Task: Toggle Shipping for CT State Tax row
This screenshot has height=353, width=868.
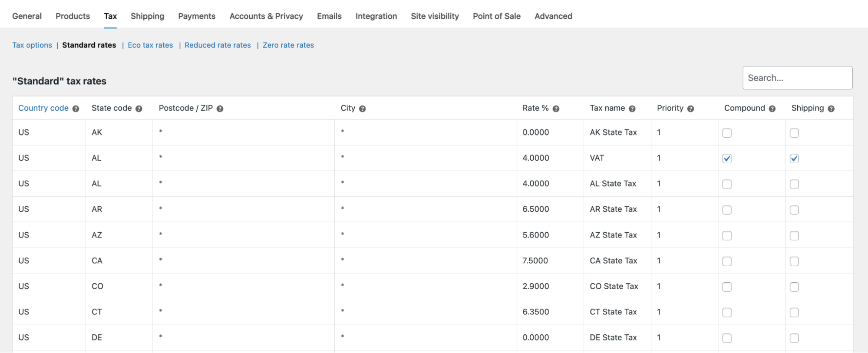Action: 794,312
